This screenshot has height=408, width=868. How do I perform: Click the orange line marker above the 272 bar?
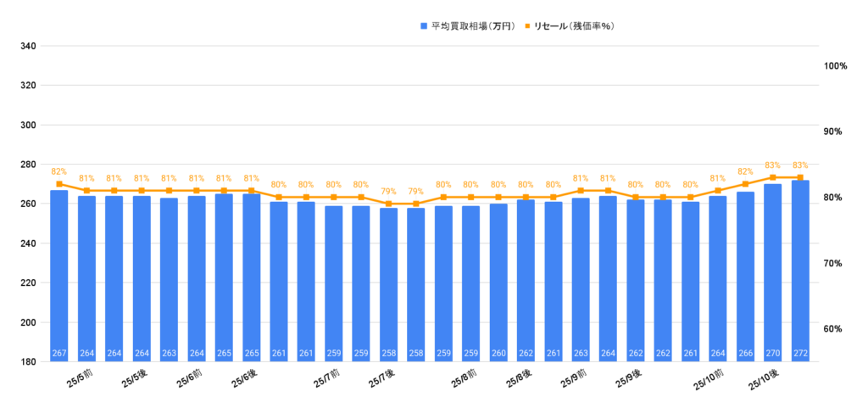(800, 177)
